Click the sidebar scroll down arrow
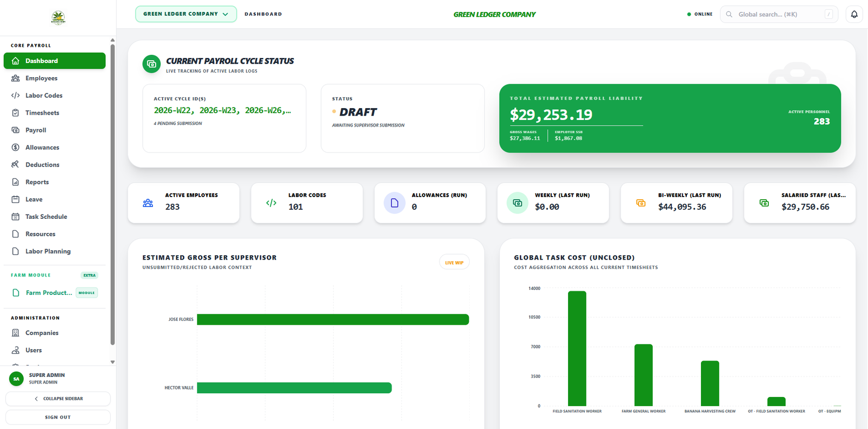The width and height of the screenshot is (868, 429). tap(112, 362)
